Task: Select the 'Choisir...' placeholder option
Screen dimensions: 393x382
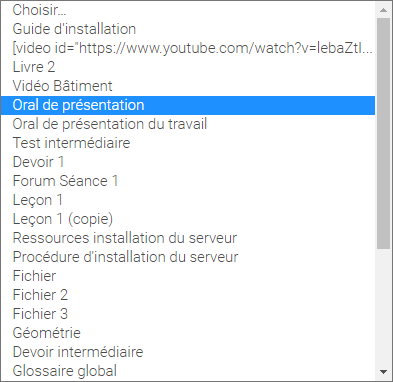Action: (188, 10)
